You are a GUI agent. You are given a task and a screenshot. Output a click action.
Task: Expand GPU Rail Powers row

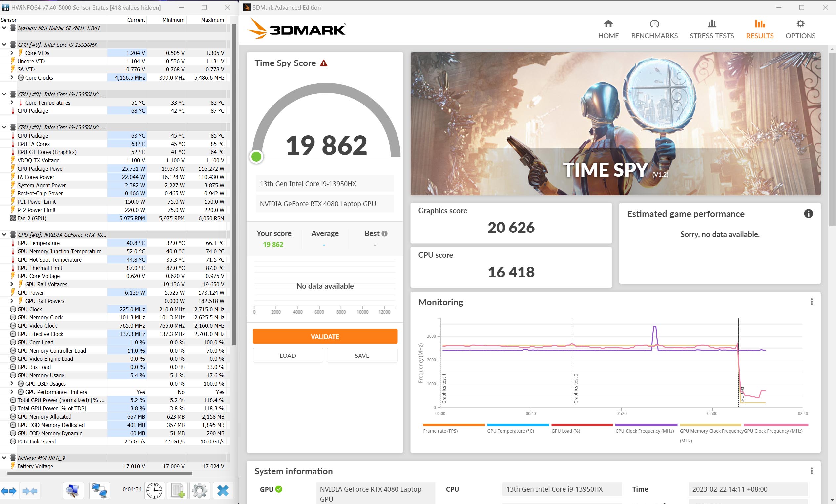(x=12, y=301)
